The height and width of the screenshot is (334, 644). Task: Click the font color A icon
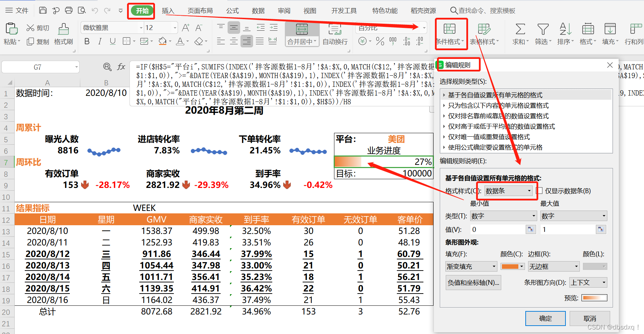[x=180, y=41]
